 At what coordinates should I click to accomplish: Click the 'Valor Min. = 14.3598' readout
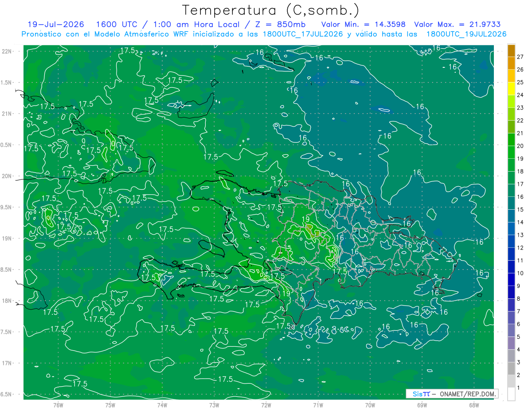(x=363, y=25)
